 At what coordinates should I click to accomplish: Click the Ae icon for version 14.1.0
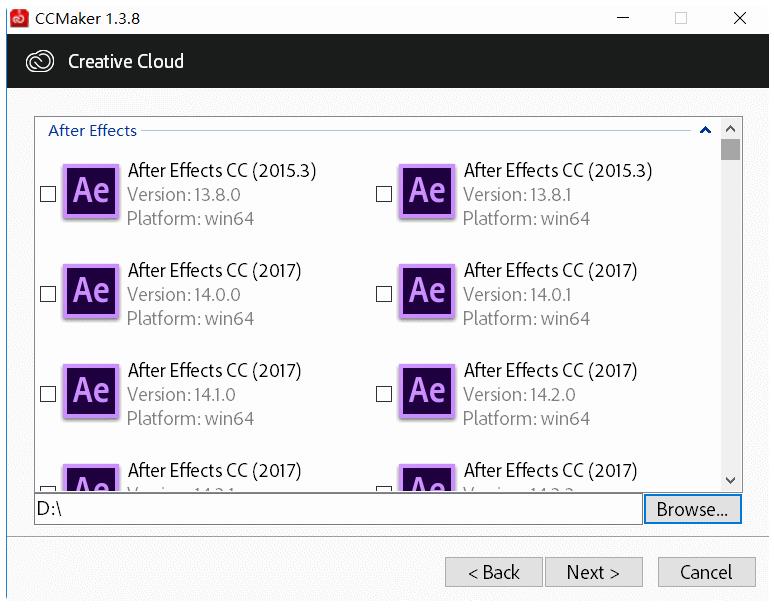(91, 391)
